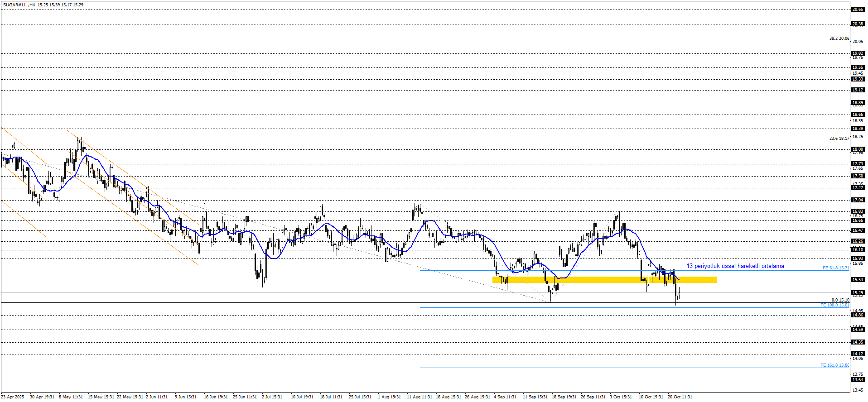Click the 15.53 price tag on axis

pyautogui.click(x=858, y=280)
